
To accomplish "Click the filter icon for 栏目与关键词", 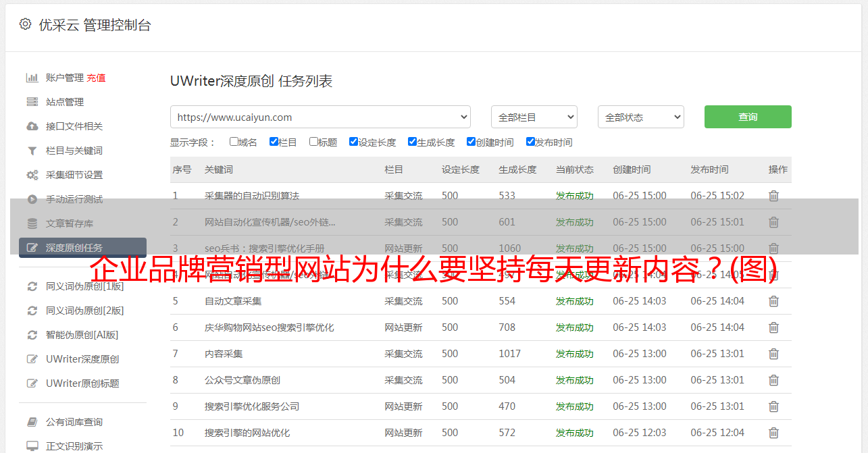I will click(x=32, y=151).
